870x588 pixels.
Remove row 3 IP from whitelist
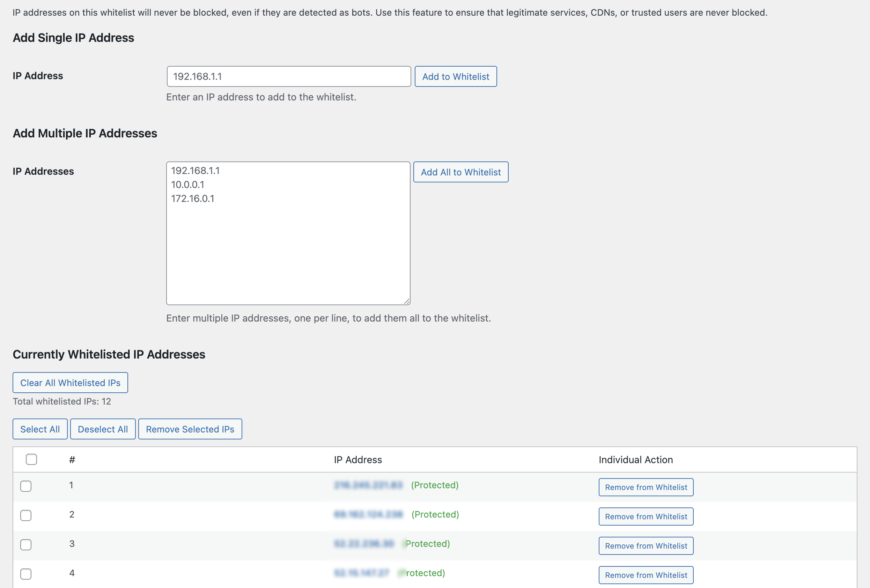[x=646, y=546]
